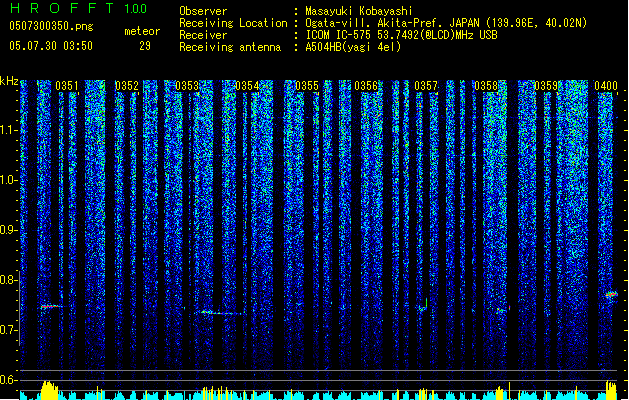The image size is (629, 400).
Task: Select the meteor count value 29
Action: [x=145, y=46]
